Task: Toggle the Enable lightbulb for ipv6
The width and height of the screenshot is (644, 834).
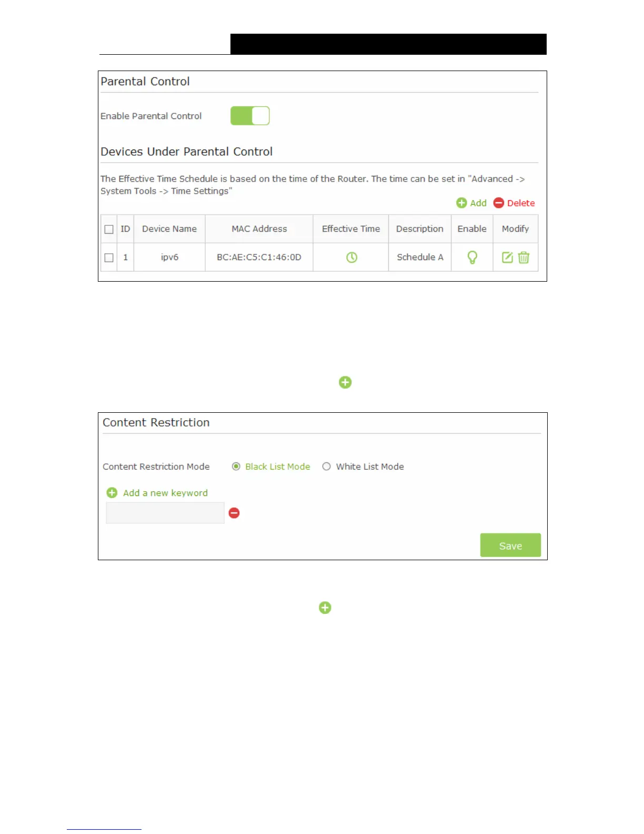Action: click(472, 257)
